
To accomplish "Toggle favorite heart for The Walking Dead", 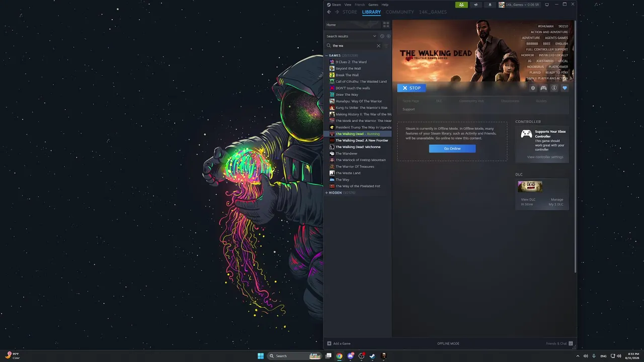I will [565, 88].
